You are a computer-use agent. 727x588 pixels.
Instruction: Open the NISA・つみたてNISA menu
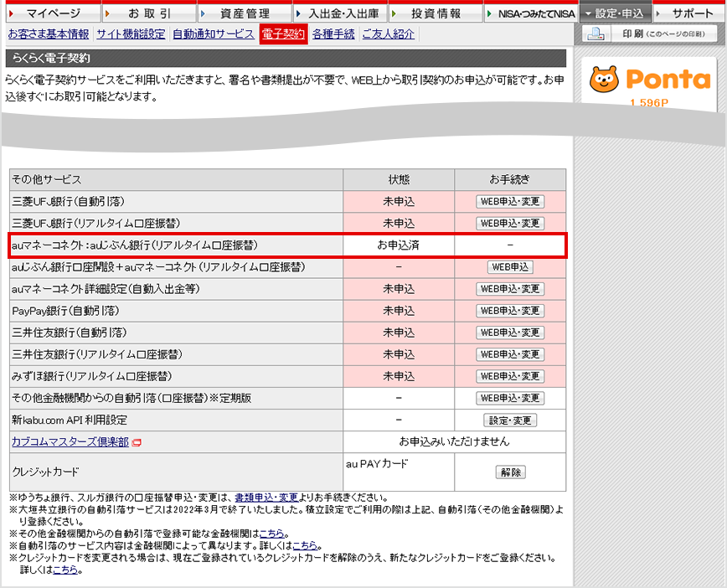(530, 13)
